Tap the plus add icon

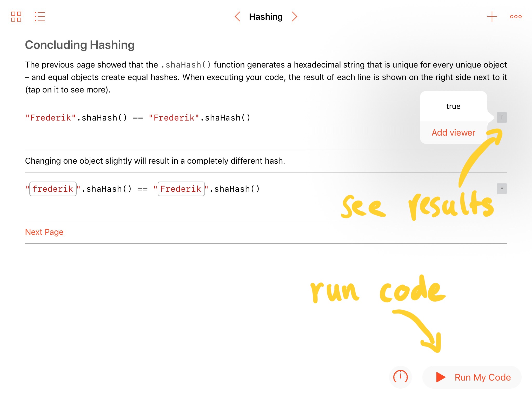492,17
